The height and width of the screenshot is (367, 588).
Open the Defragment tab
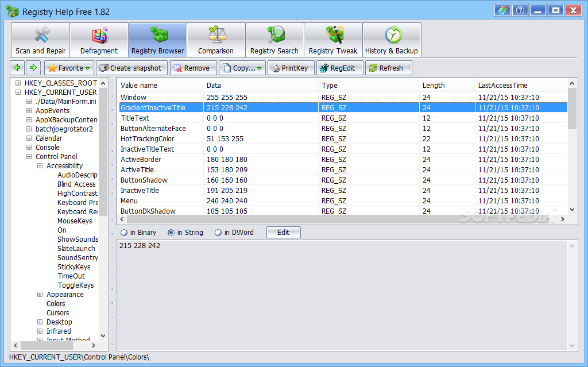click(x=99, y=40)
